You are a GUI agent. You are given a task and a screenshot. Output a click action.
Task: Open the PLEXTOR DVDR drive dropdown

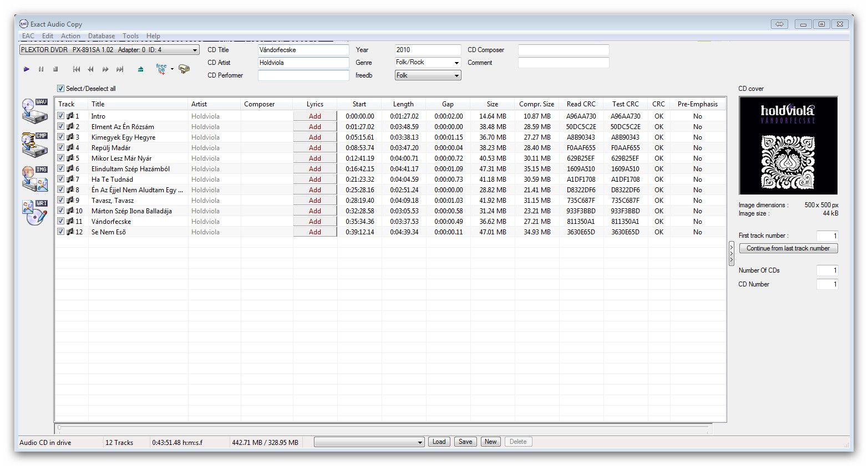coord(195,50)
